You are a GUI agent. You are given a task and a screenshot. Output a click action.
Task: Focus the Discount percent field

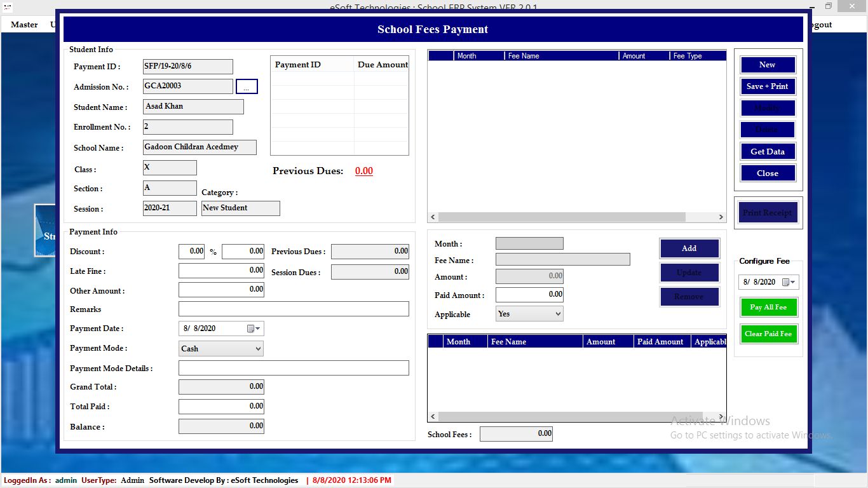tap(191, 252)
